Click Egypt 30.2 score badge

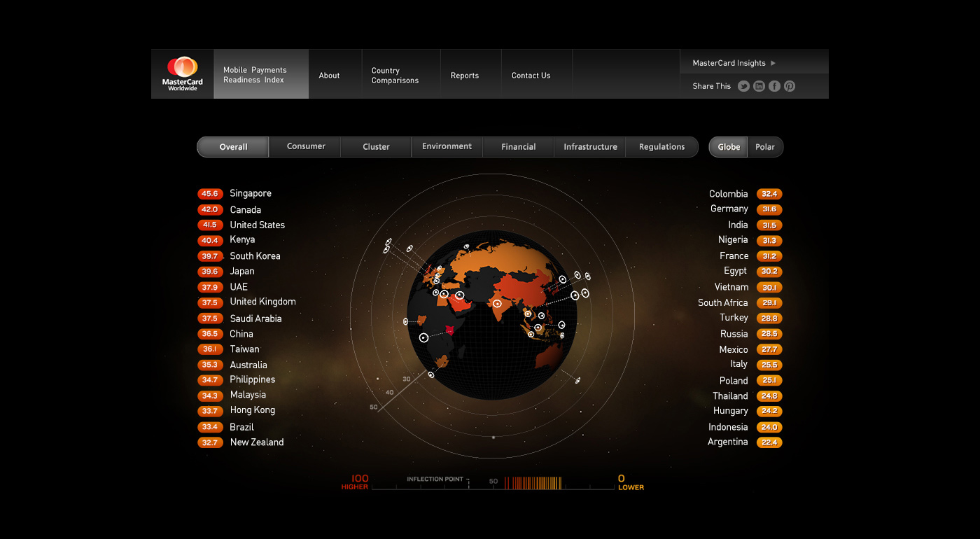click(x=769, y=272)
